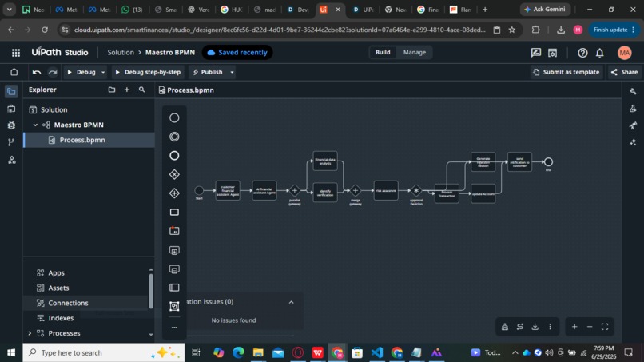The height and width of the screenshot is (362, 644).
Task: Add an Intermediate event from the palette
Action: coord(174,137)
